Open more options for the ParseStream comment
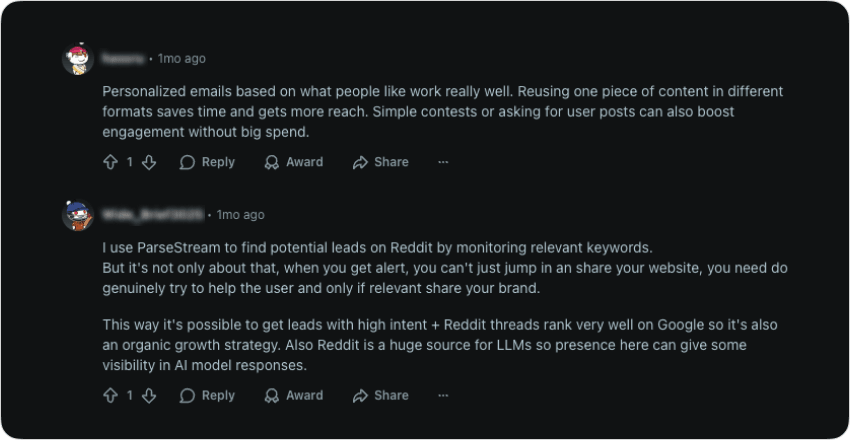Viewport: 850px width, 440px height. [443, 396]
